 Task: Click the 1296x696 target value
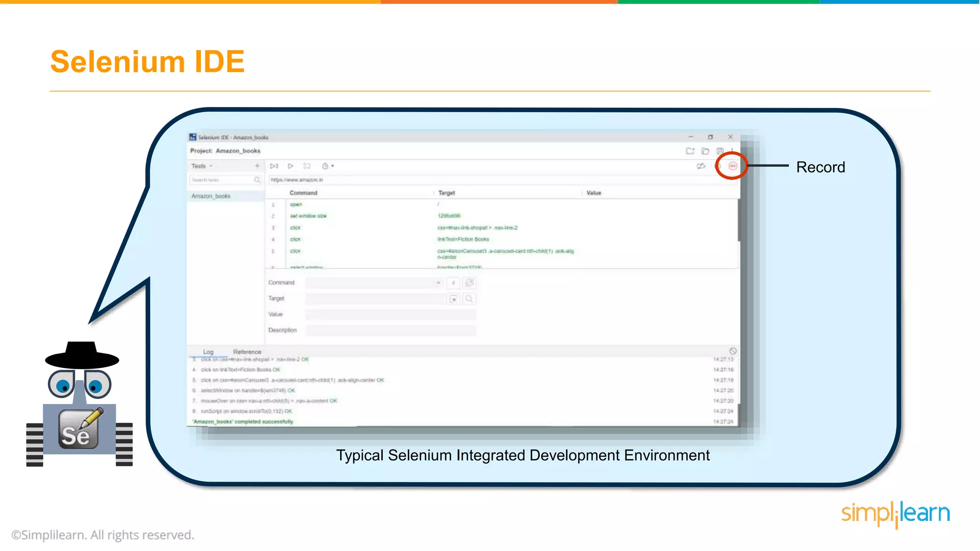pos(449,216)
